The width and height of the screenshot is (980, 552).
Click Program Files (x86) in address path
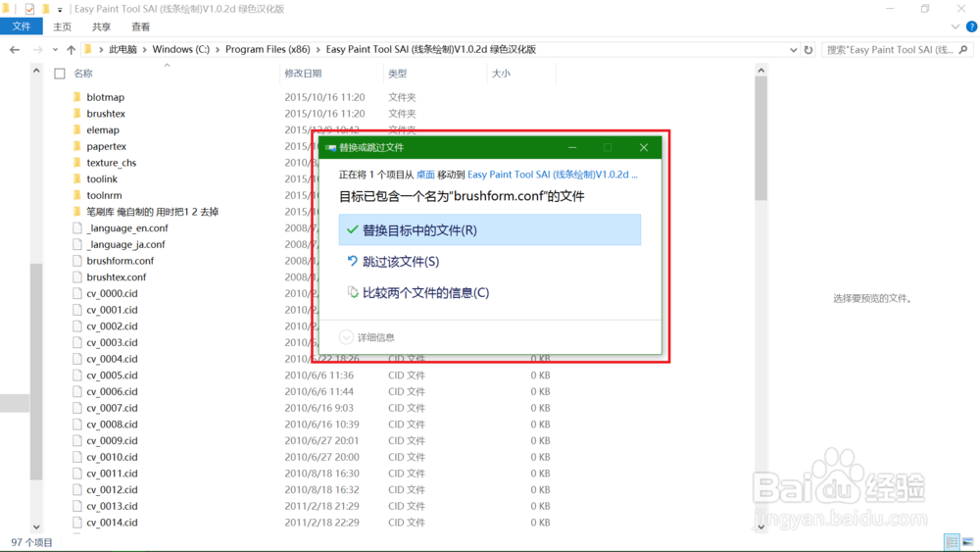coord(268,49)
